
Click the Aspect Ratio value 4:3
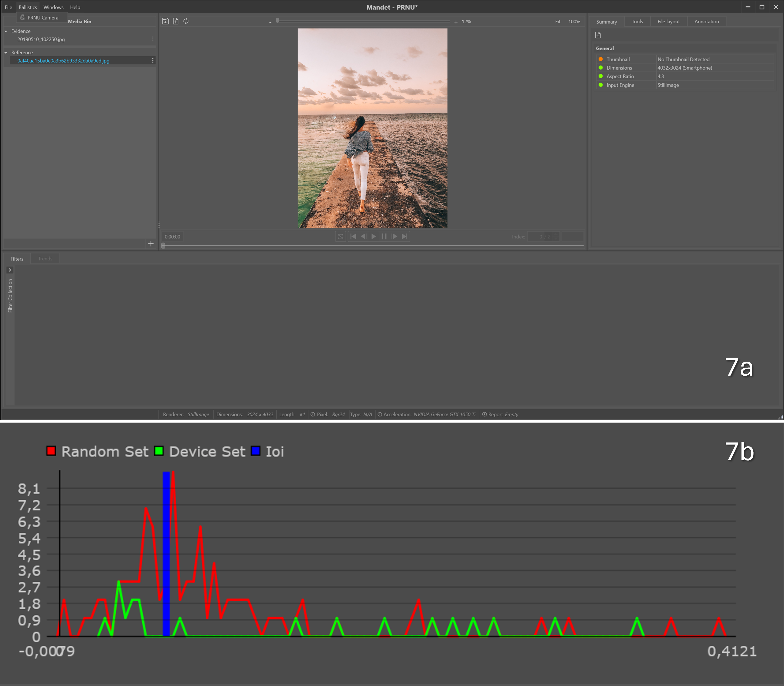(x=661, y=77)
